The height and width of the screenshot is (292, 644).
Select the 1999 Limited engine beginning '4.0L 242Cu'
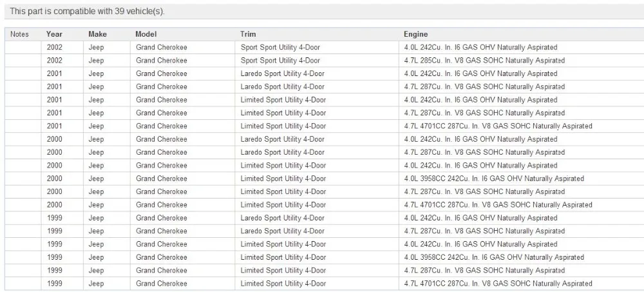click(480, 244)
